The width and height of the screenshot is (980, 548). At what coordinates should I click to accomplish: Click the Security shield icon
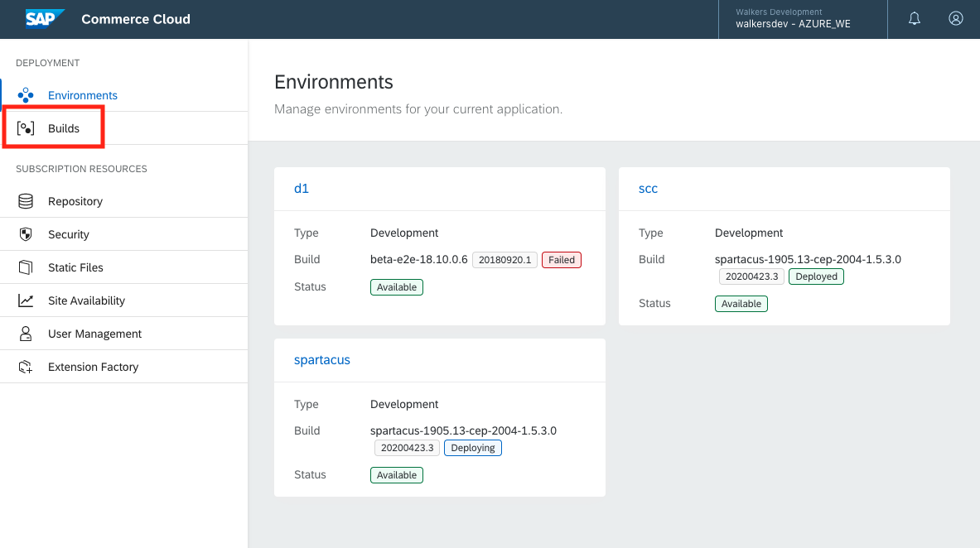[26, 234]
